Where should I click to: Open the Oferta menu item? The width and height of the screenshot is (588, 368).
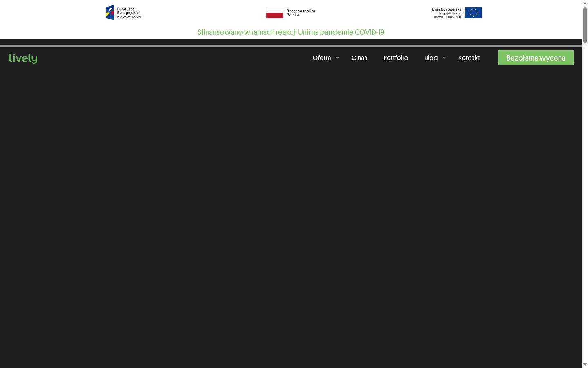322,58
